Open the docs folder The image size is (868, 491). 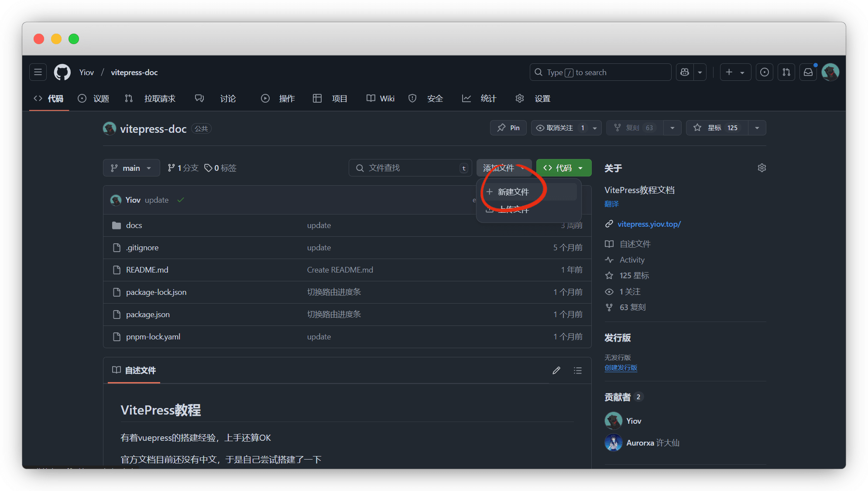click(x=134, y=225)
